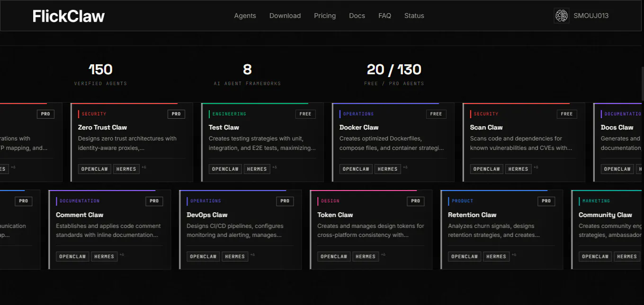Select OPENCLAW tag on Docker Claw

point(356,169)
